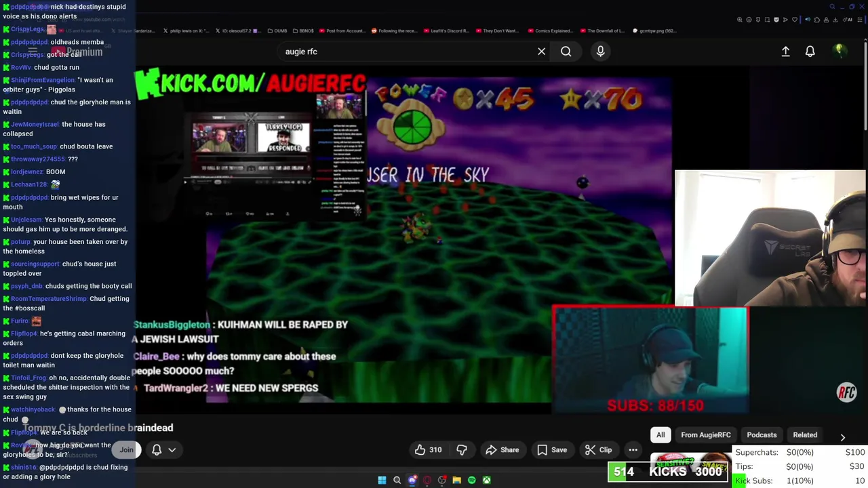
Task: Open the browser shield ad-blocker icon
Action: [x=776, y=20]
